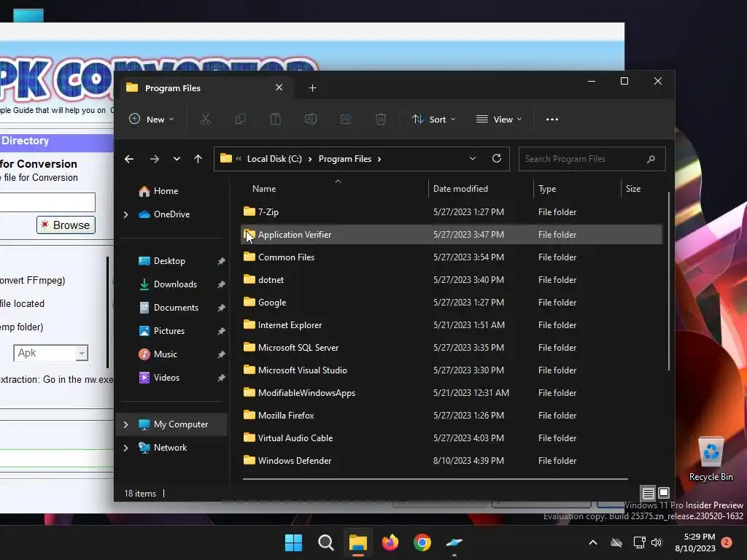Click File Explorer in the taskbar
The height and width of the screenshot is (560, 747).
[x=357, y=542]
